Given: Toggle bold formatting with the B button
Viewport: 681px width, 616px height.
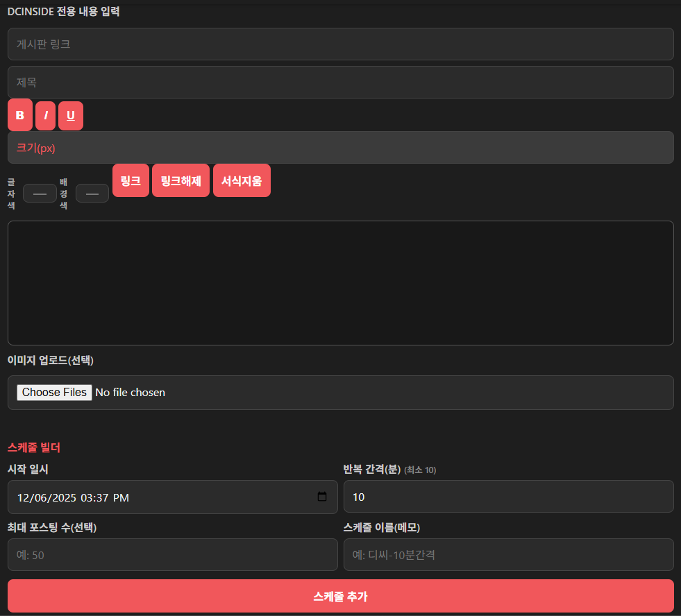Looking at the screenshot, I should pos(20,115).
